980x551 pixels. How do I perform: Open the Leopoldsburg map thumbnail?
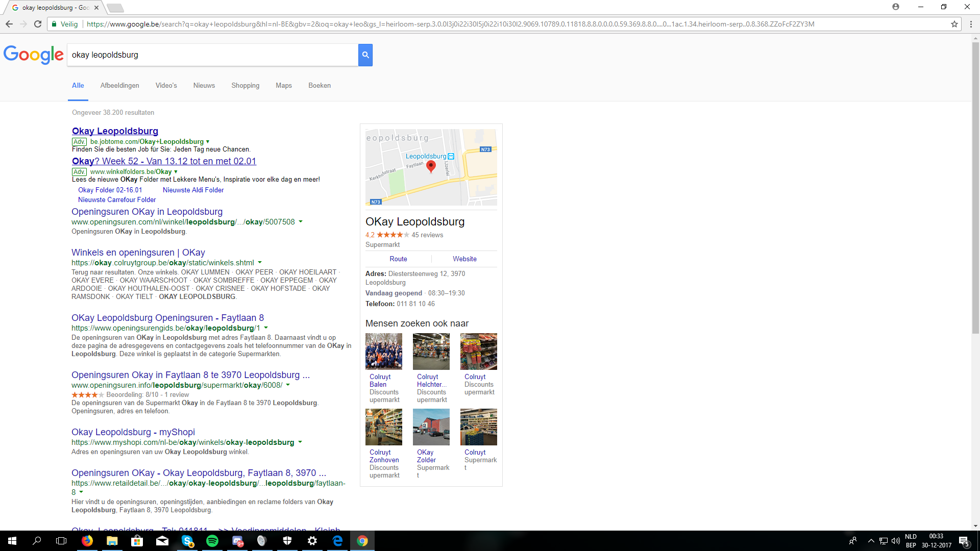[431, 167]
